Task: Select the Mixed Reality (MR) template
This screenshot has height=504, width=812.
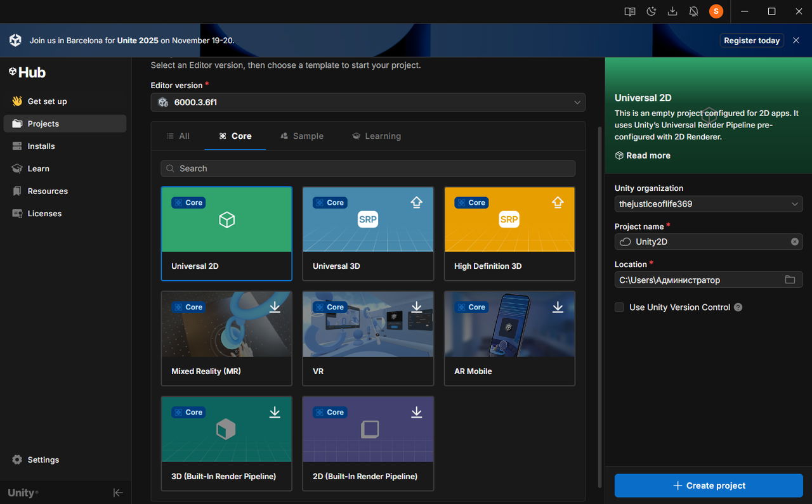Action: click(226, 339)
